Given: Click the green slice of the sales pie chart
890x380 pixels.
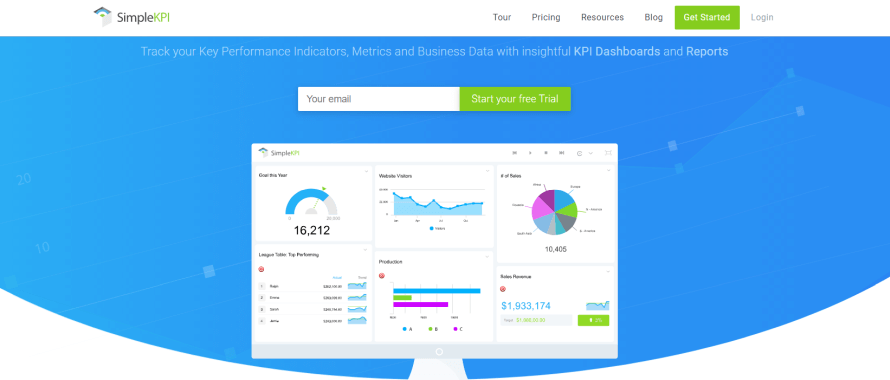Looking at the screenshot, I should (567, 209).
